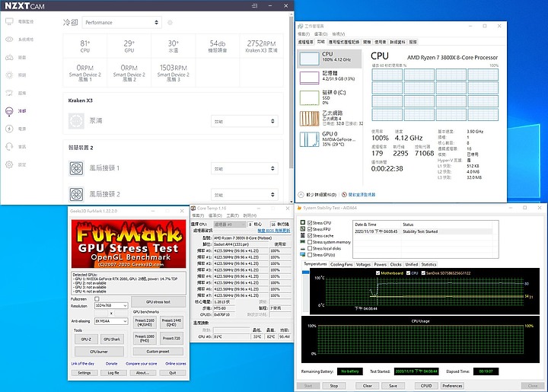548x392 pixels.
Task: Open the Performance cooling profile dropdown
Action: pyautogui.click(x=122, y=22)
